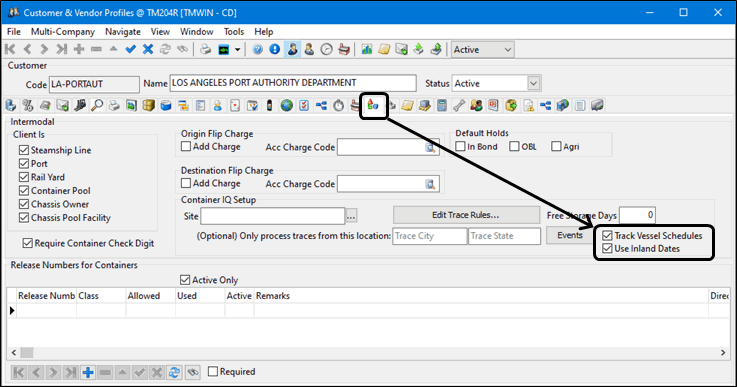Toggle the Steamship Line checkbox
737x387 pixels.
point(24,150)
